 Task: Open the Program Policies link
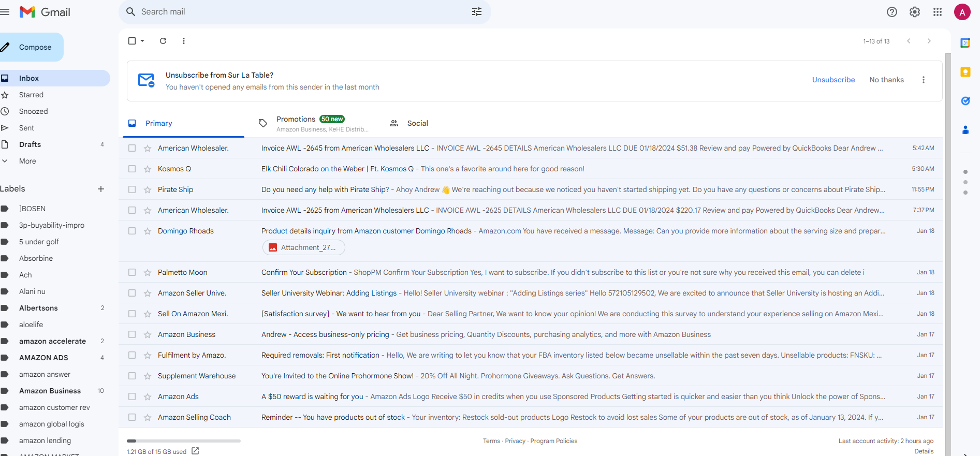[554, 441]
